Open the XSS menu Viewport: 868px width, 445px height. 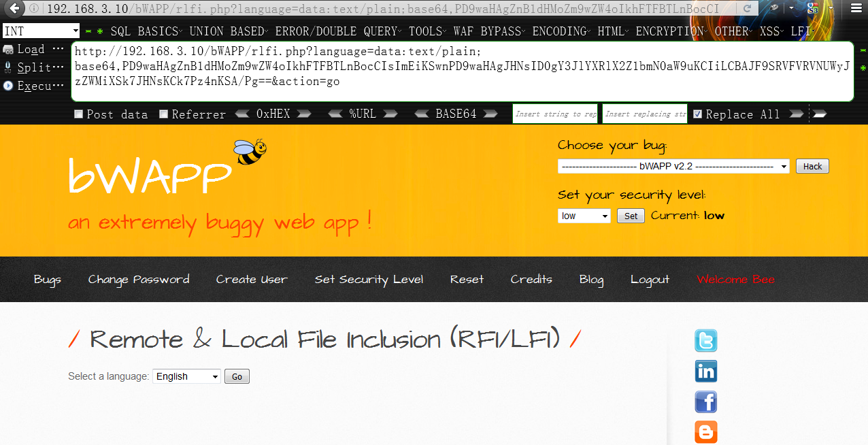(772, 31)
